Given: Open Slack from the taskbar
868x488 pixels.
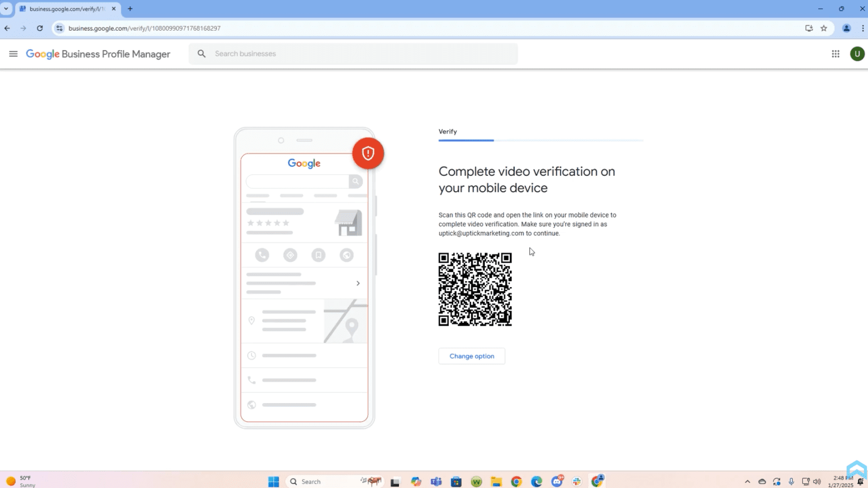Looking at the screenshot, I should (x=577, y=482).
